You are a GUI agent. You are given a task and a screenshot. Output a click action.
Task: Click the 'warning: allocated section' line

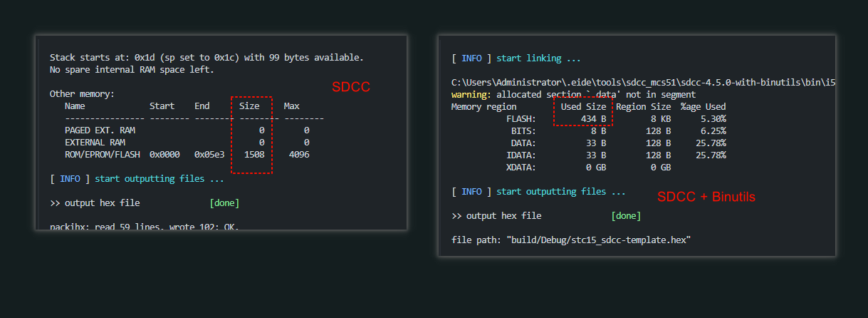coord(573,95)
